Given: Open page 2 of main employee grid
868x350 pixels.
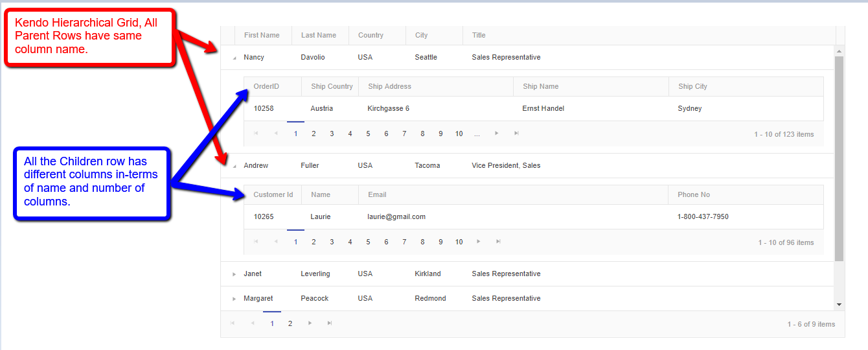Looking at the screenshot, I should (290, 323).
